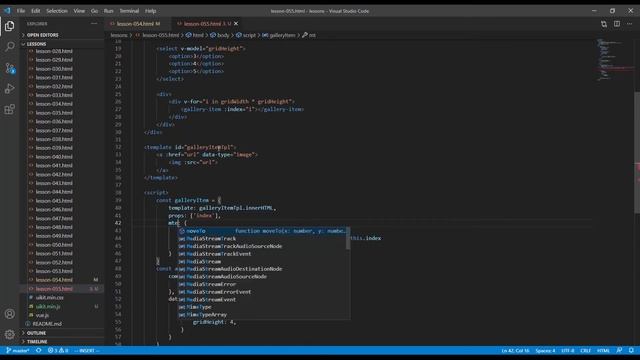Select MediaStreamError suggestion
The image size is (640, 360).
coord(263,284)
